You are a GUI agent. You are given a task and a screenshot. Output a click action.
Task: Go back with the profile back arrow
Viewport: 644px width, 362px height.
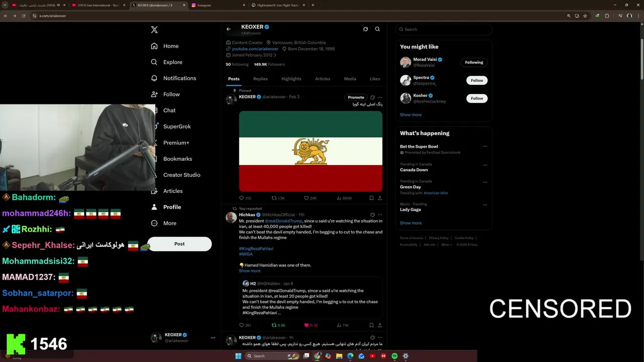pos(228,29)
